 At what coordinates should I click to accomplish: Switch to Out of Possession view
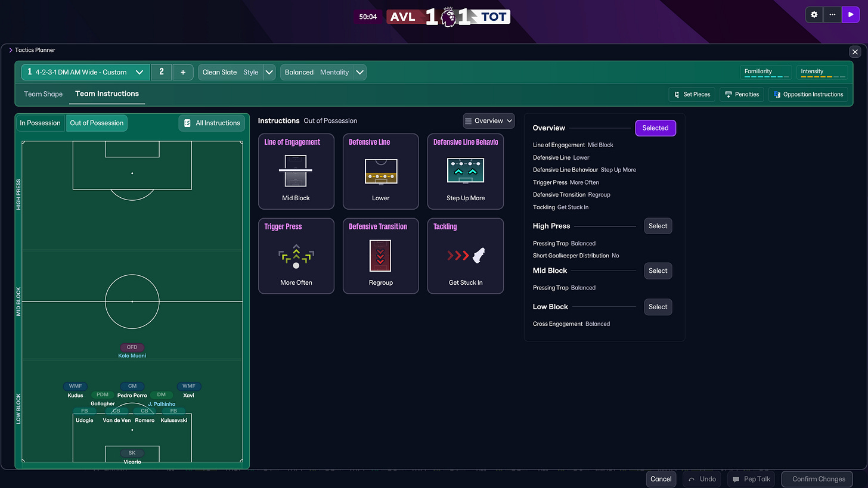coord(97,123)
